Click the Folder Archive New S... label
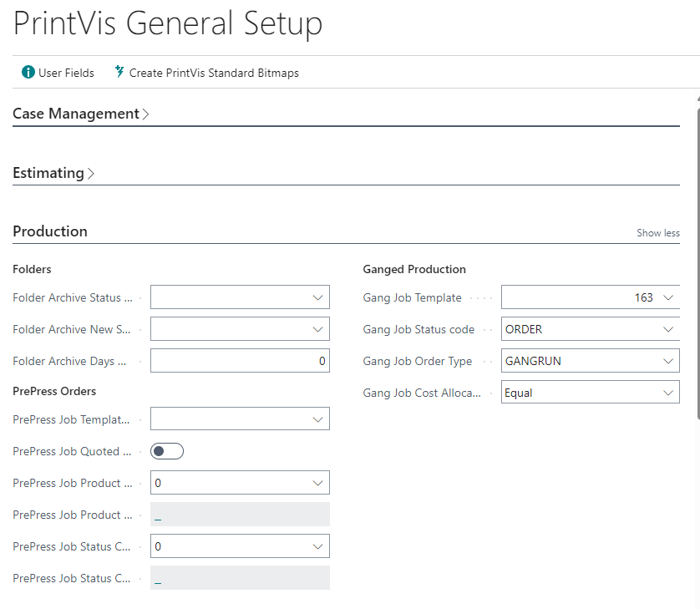Viewport: 700px width, 609px height. click(x=72, y=329)
